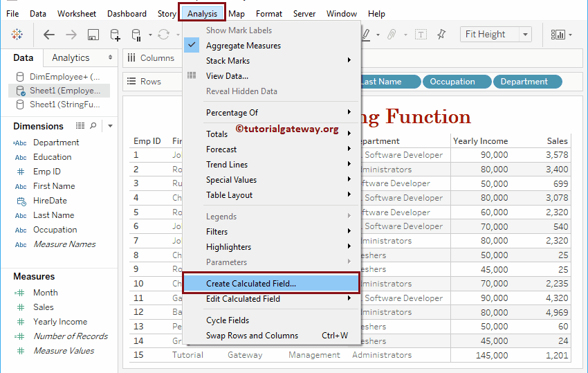Viewport: 588px width, 373px height.
Task: Click the View Data grid icon in menu
Action: 192,75
